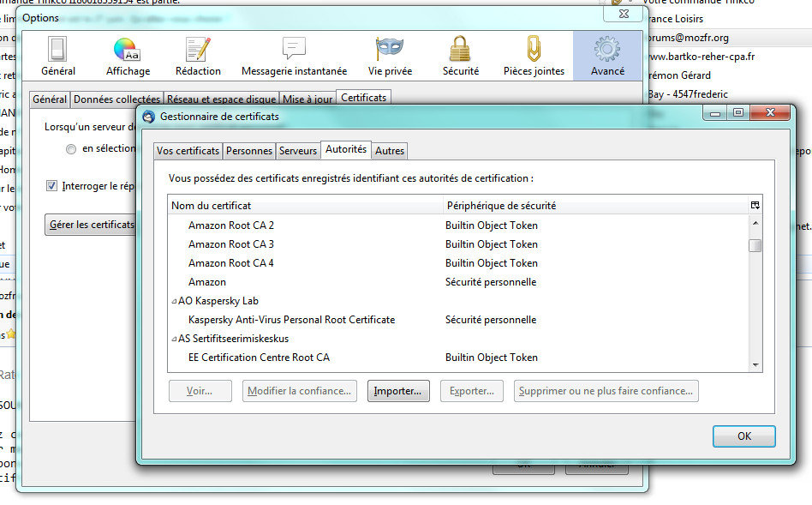The width and height of the screenshot is (812, 505).
Task: Switch to the Vos certificats tab
Action: tap(188, 151)
